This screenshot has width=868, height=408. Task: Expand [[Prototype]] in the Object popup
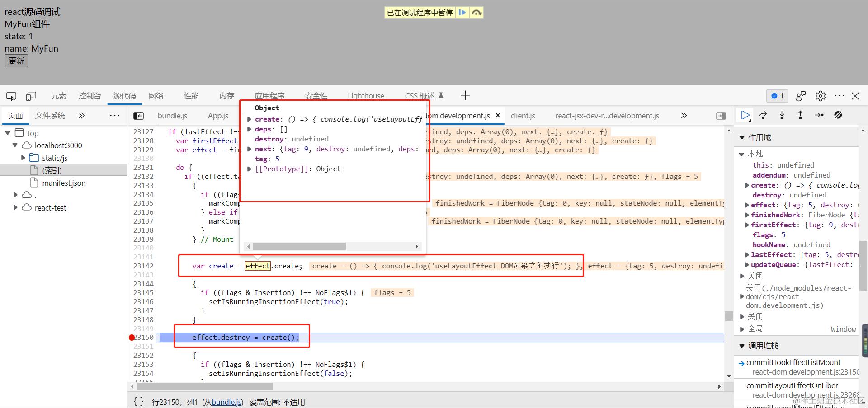[249, 169]
